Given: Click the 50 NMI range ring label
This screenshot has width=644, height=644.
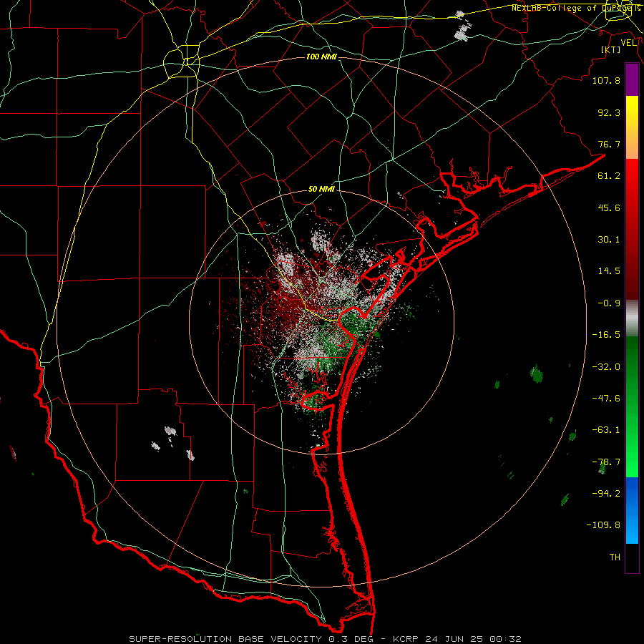Looking at the screenshot, I should (x=321, y=190).
